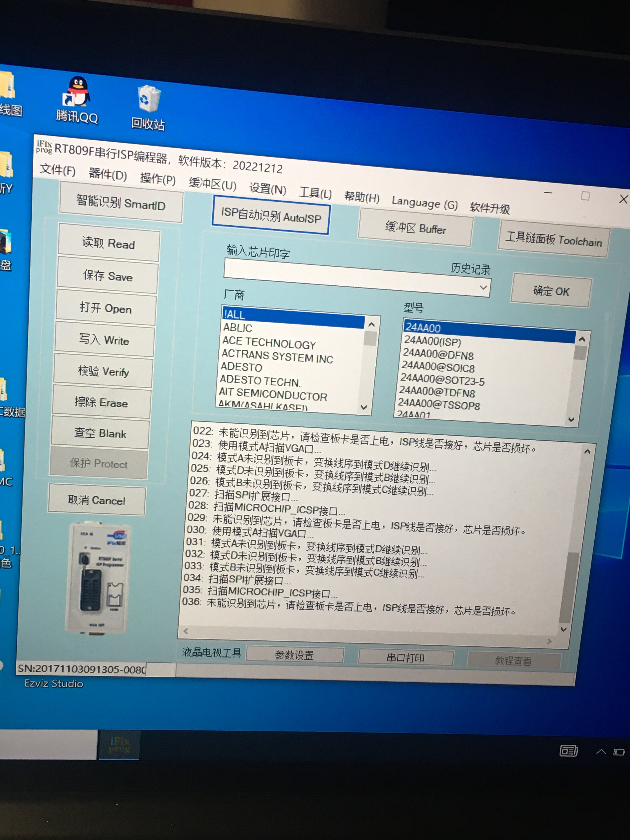Click the battery icon in system tray

[x=619, y=752]
